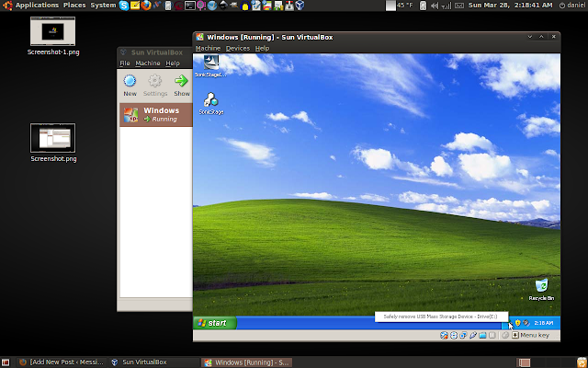Click the mouse integration status icon

coord(505,335)
